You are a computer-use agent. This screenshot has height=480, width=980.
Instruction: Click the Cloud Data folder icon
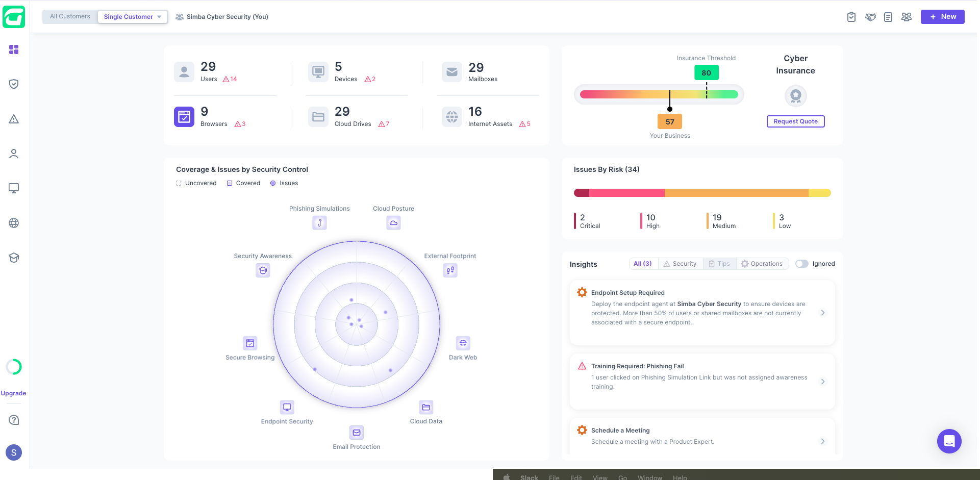pyautogui.click(x=426, y=407)
